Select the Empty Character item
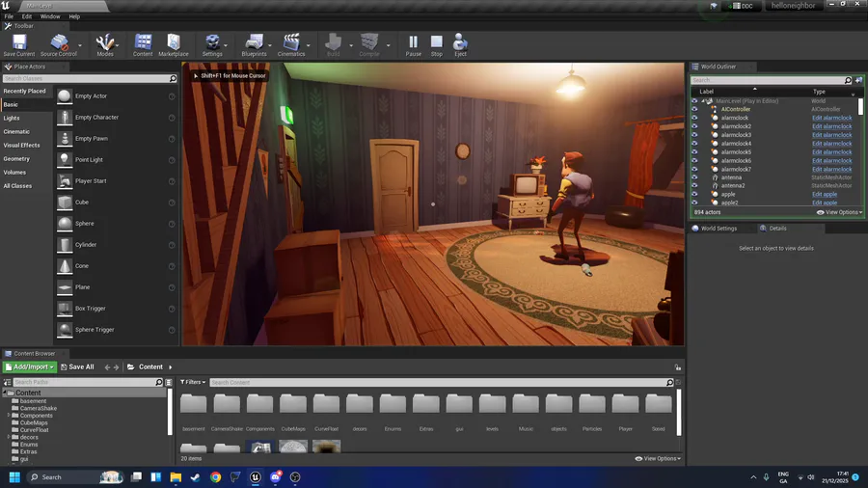The height and width of the screenshot is (488, 868). (117, 118)
